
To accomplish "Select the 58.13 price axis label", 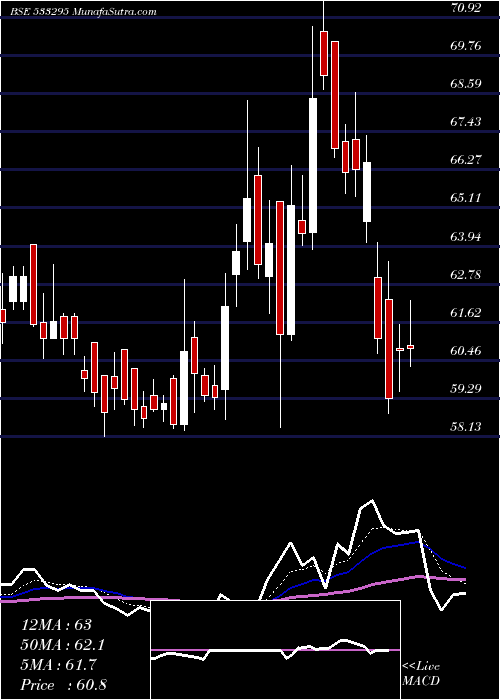I will 466,427.
